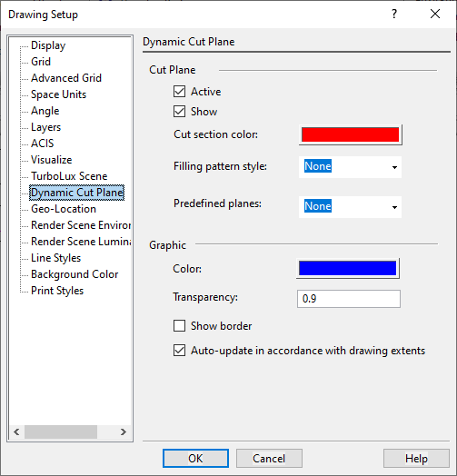Confirm with the OK button
This screenshot has width=457, height=476.
click(x=195, y=459)
